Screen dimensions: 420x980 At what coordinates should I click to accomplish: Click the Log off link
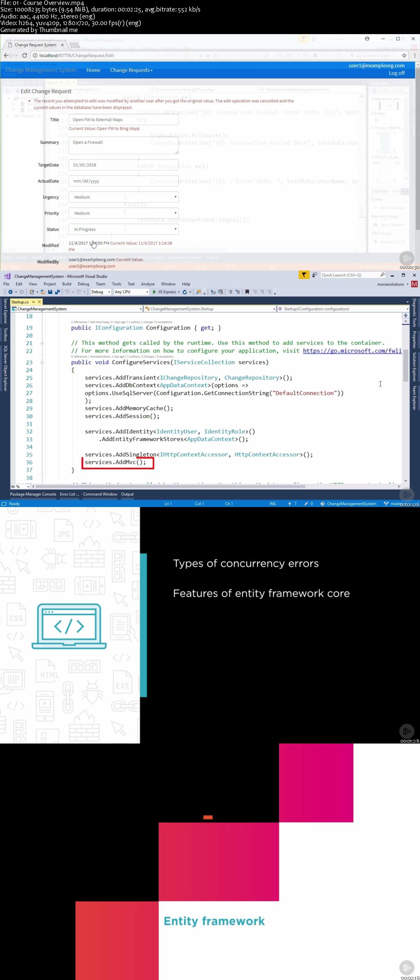(397, 73)
